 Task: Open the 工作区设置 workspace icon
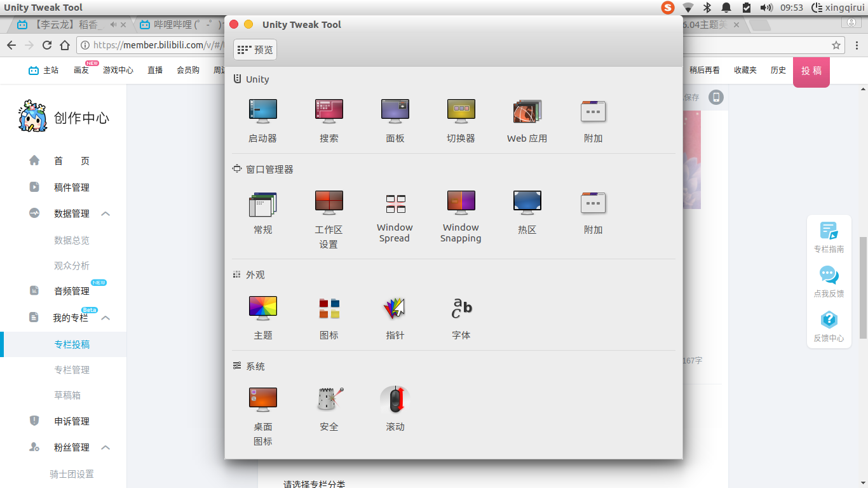coord(329,203)
